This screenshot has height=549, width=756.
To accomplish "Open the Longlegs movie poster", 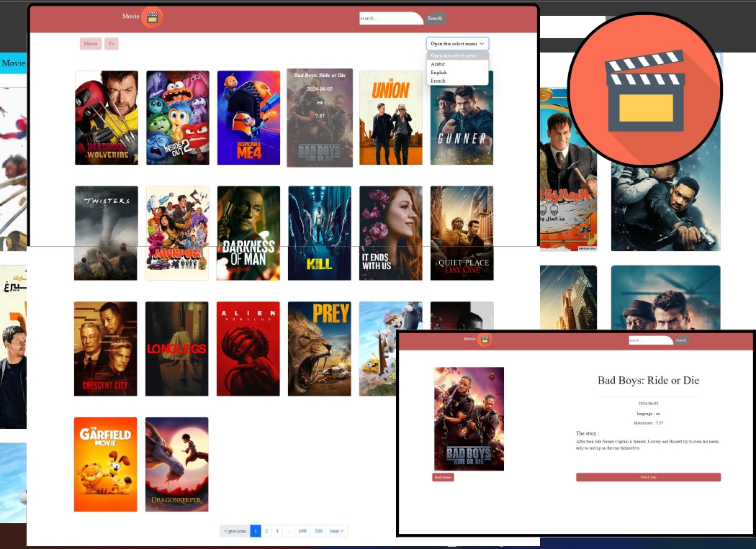I will tap(177, 349).
